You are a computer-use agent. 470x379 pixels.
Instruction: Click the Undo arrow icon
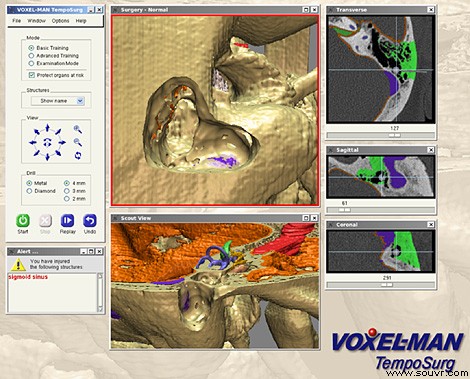tap(90, 221)
